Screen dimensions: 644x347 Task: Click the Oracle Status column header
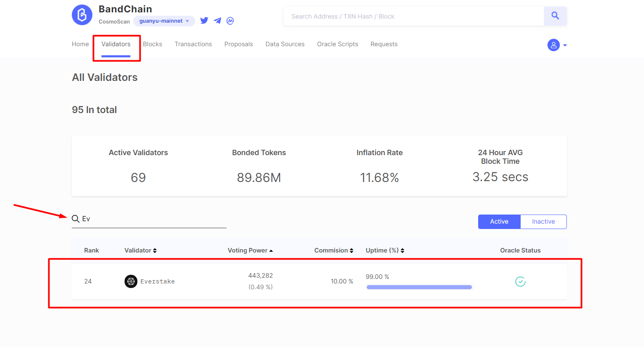click(520, 250)
